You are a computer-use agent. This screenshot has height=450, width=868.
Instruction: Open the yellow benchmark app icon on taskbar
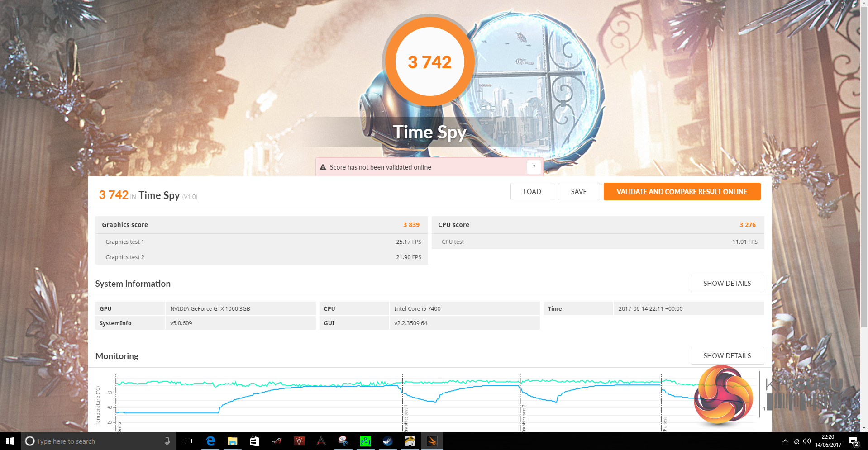(410, 441)
